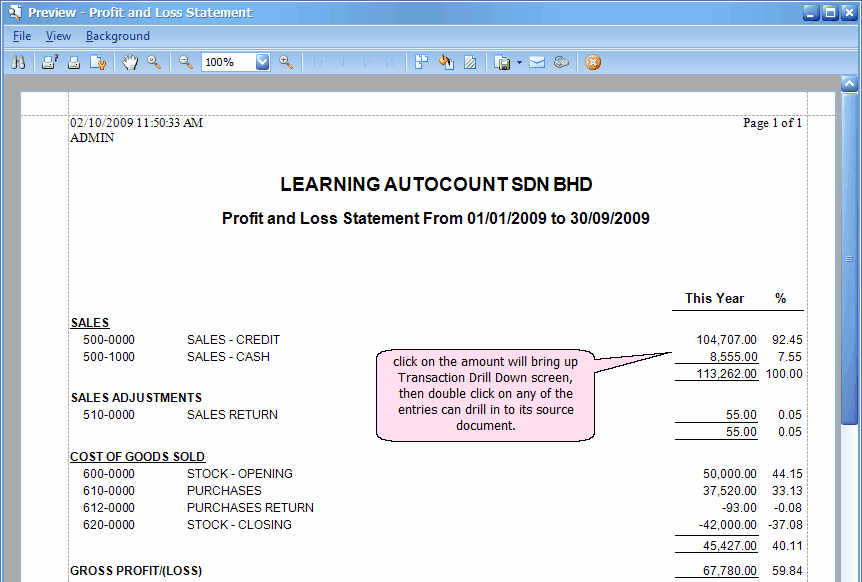
Task: Open the Watermark settings
Action: (x=470, y=62)
